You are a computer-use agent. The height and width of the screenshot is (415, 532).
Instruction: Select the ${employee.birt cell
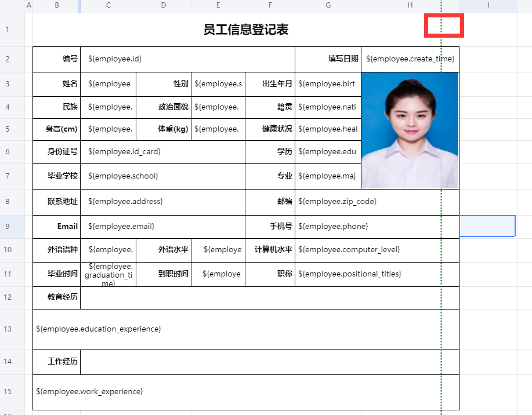click(328, 84)
